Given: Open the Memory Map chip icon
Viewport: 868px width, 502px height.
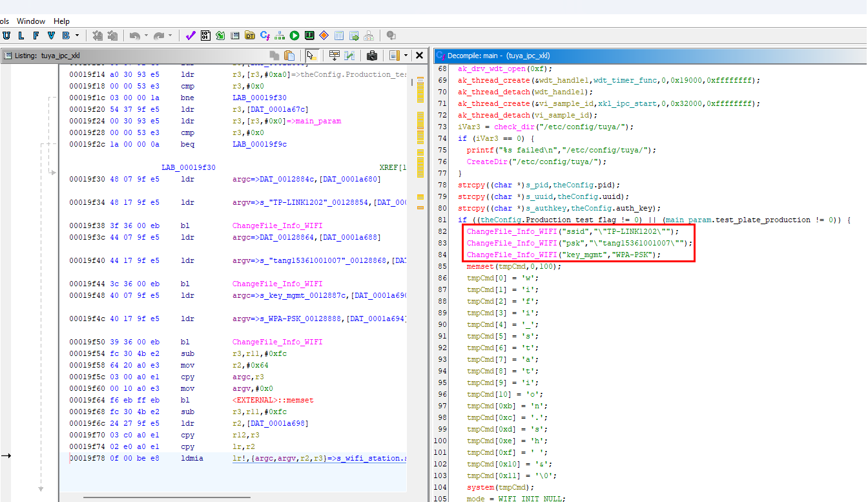Looking at the screenshot, I should [x=309, y=36].
